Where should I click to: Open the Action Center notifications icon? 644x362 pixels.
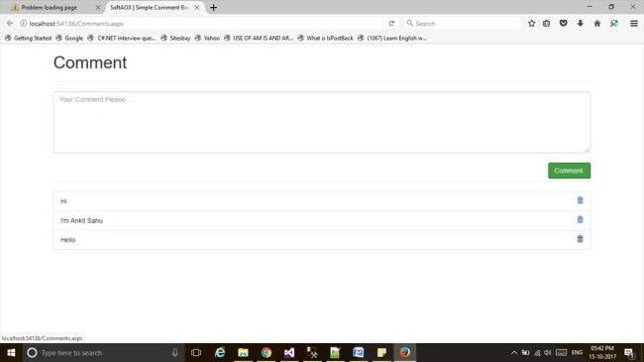(x=629, y=352)
